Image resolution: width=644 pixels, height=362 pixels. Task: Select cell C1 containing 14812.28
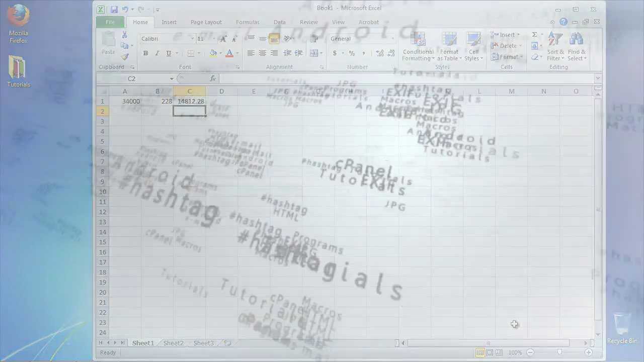(189, 101)
